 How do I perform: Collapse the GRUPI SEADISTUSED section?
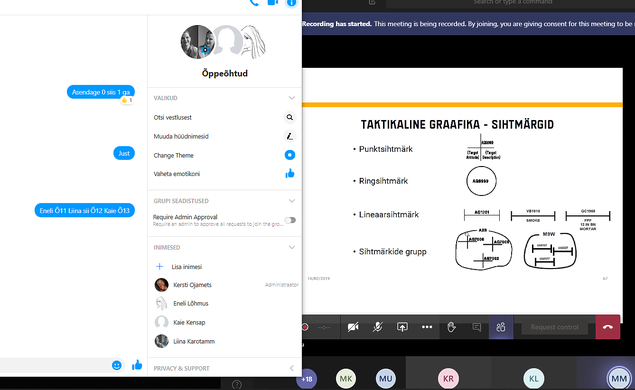[292, 201]
